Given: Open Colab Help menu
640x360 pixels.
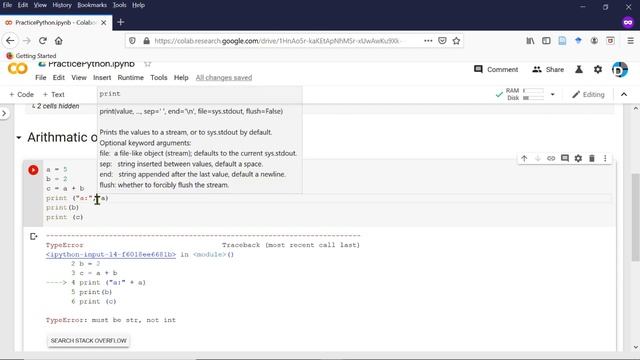Looking at the screenshot, I should (x=181, y=78).
